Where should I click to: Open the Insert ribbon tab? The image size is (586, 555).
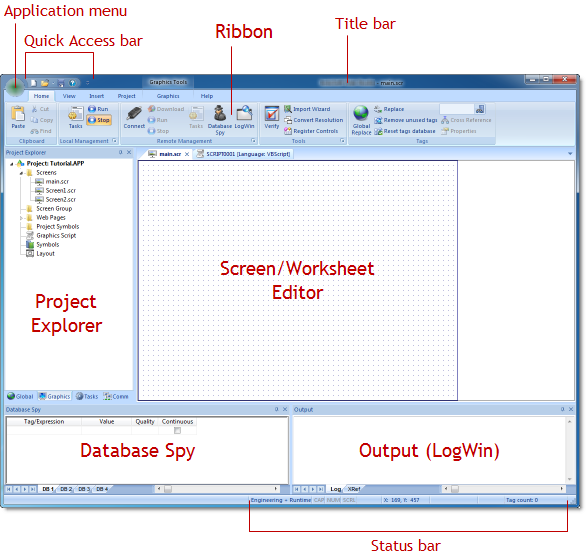pos(96,96)
